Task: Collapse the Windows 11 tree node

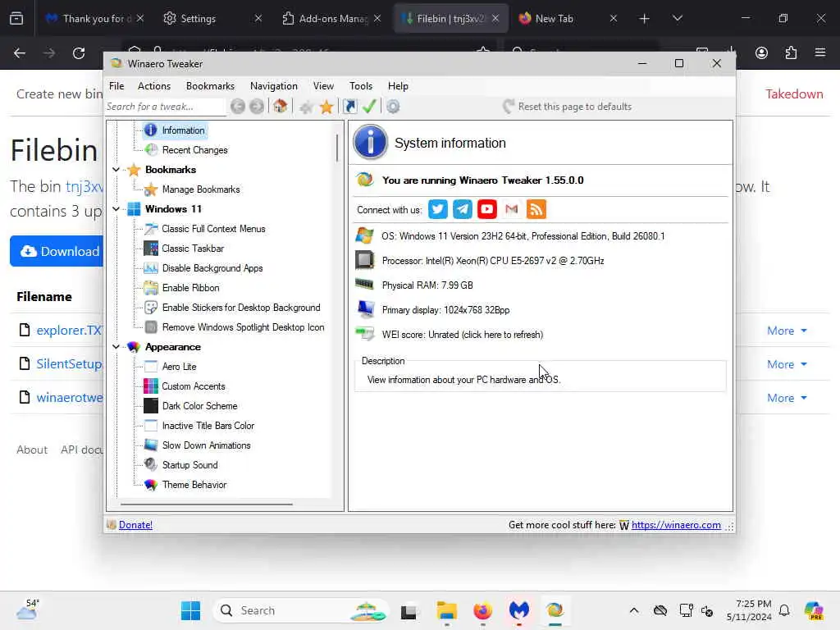Action: (x=116, y=209)
